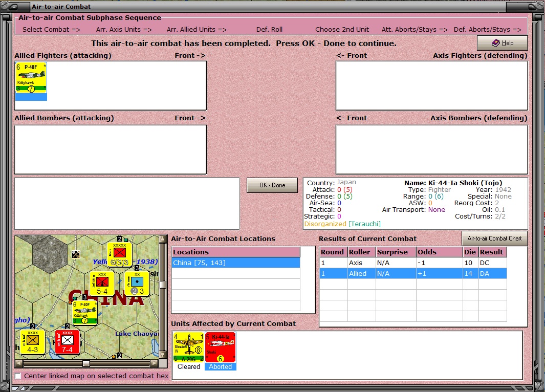
Task: Click the Def. Aborts/Stays => subphase step
Action: coord(487,30)
